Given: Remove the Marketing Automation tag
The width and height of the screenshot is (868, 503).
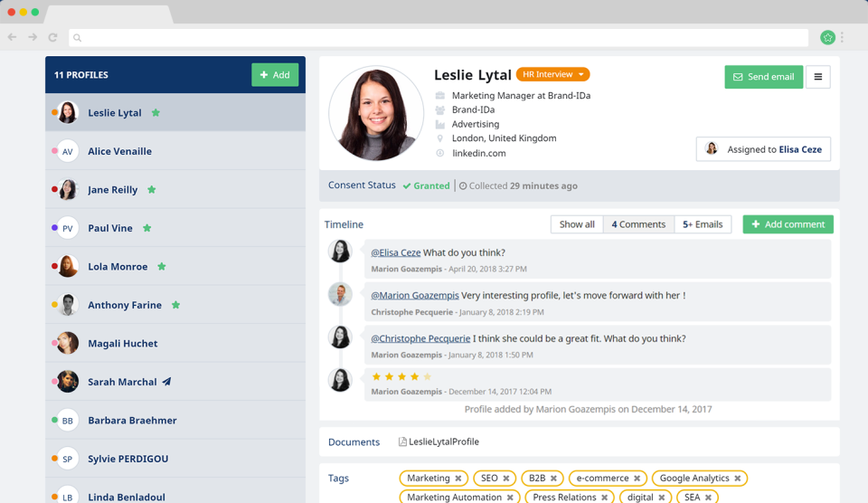Looking at the screenshot, I should [510, 498].
